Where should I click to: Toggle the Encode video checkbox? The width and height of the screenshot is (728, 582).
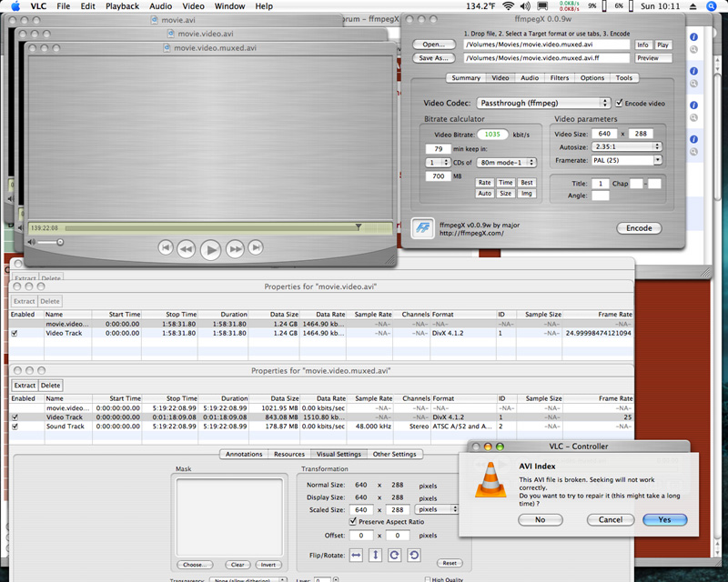coord(619,103)
